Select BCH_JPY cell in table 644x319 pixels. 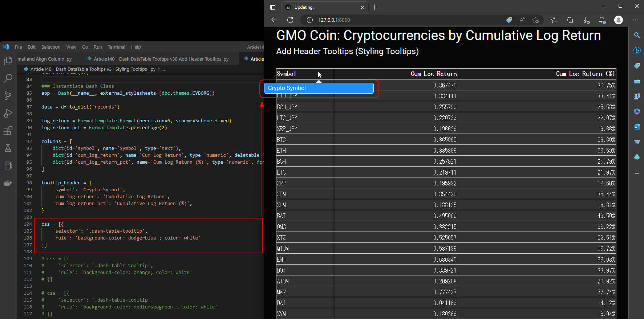305,107
